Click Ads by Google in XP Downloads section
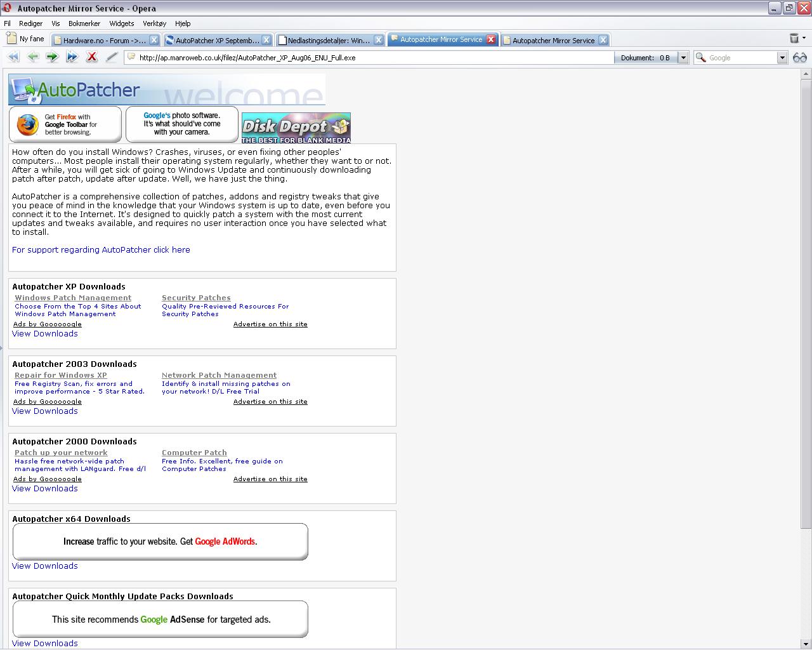This screenshot has width=812, height=650. click(48, 324)
